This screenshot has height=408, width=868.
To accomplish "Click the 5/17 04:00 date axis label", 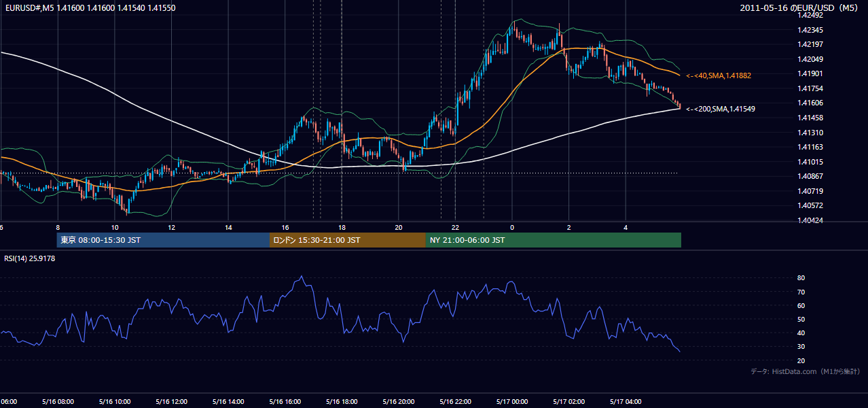I will (x=626, y=402).
